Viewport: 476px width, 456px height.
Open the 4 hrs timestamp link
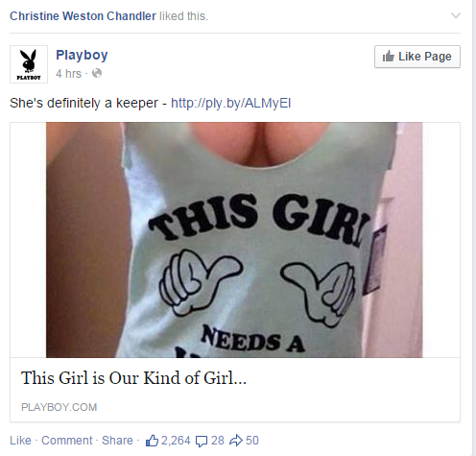68,74
